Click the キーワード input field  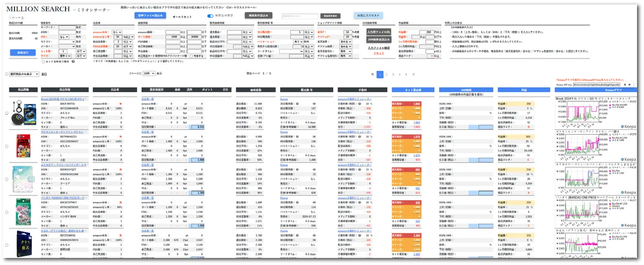click(67, 27)
